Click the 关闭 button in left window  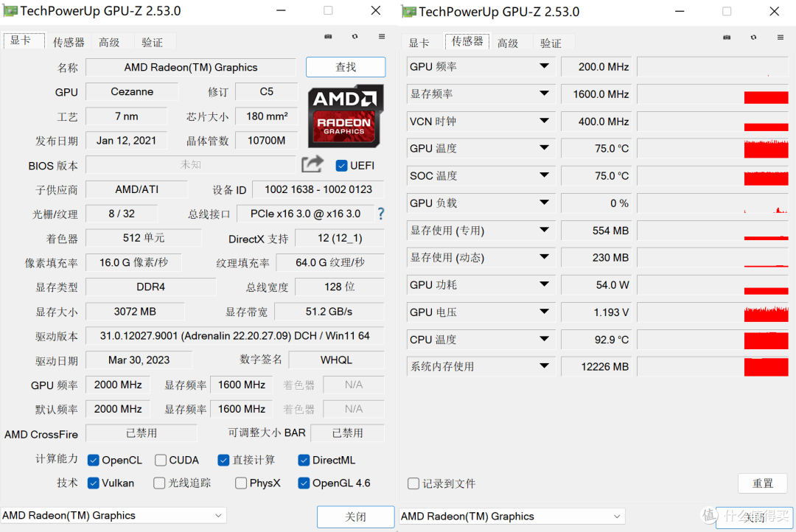(355, 517)
